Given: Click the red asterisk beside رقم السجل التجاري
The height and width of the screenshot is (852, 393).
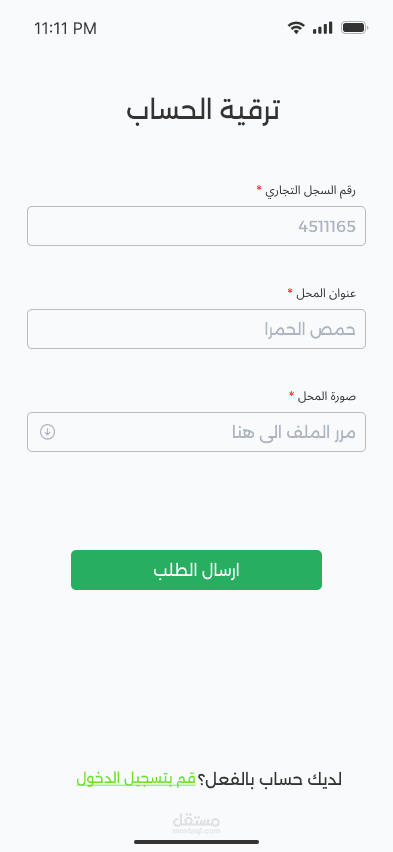Looking at the screenshot, I should [x=259, y=189].
